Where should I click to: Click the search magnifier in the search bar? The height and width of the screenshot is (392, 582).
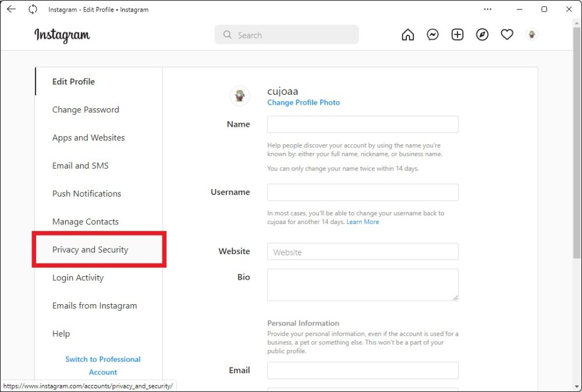click(227, 35)
